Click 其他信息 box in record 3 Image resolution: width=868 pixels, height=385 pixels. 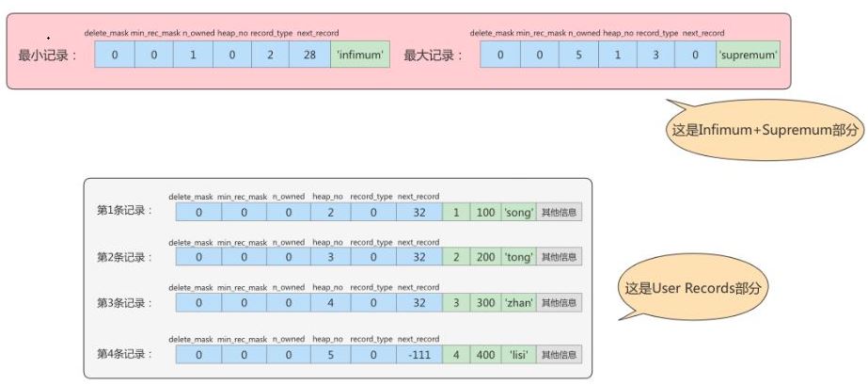(560, 302)
